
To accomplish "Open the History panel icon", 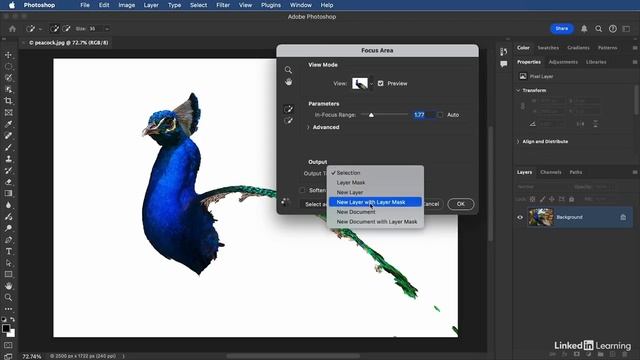I will point(504,52).
